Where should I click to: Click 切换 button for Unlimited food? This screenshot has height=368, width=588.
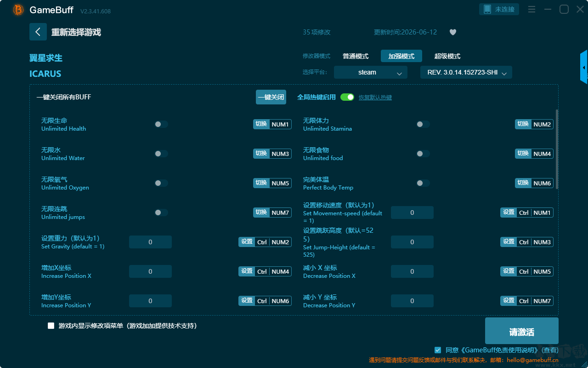(x=523, y=154)
